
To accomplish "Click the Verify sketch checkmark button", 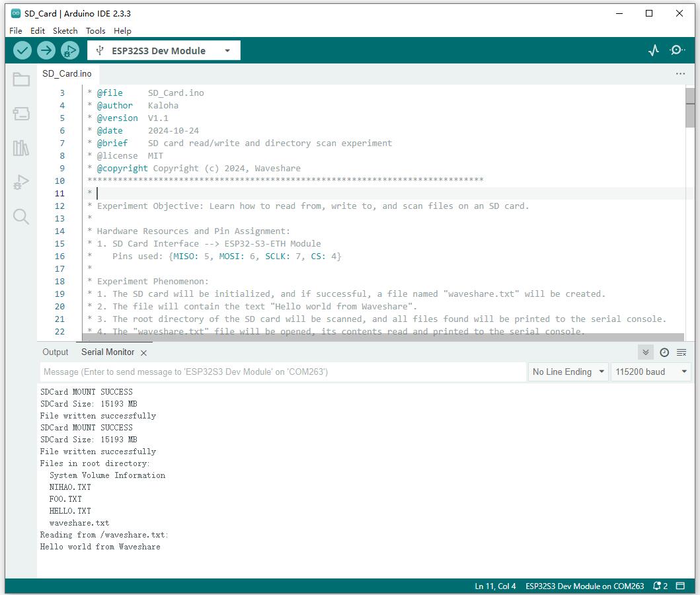I will 22,50.
